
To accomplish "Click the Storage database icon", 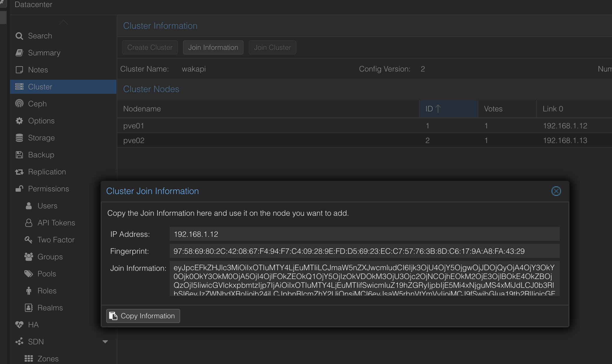I will (x=19, y=138).
